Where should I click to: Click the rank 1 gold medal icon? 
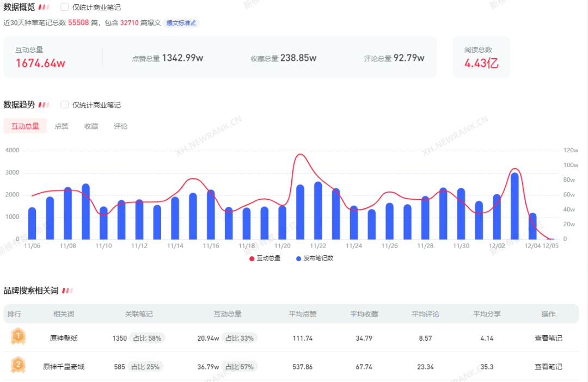(x=17, y=337)
